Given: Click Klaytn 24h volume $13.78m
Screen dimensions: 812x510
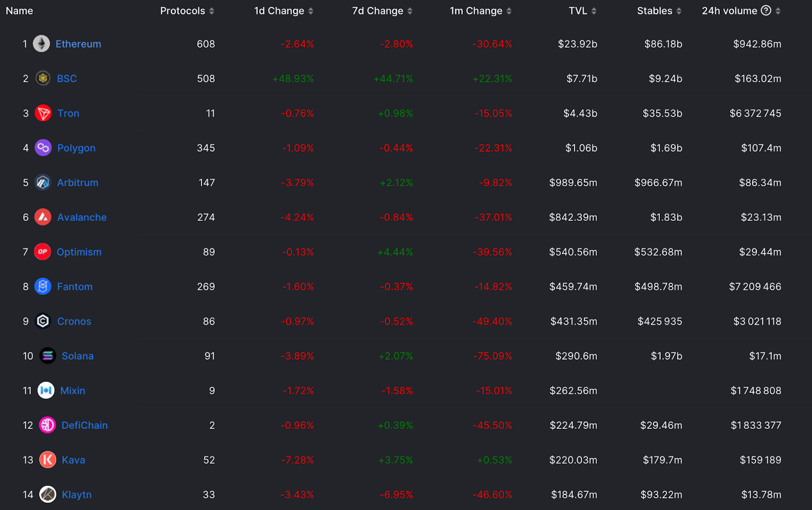Looking at the screenshot, I should pos(761,495).
